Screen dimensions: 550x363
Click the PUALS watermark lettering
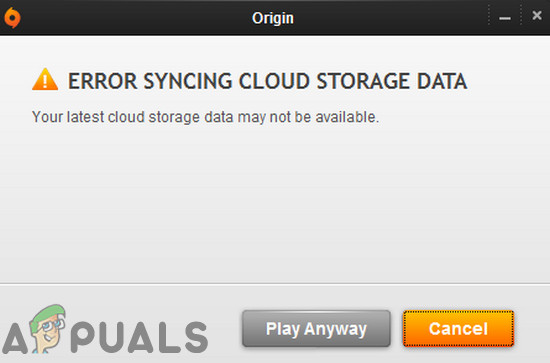pos(140,337)
